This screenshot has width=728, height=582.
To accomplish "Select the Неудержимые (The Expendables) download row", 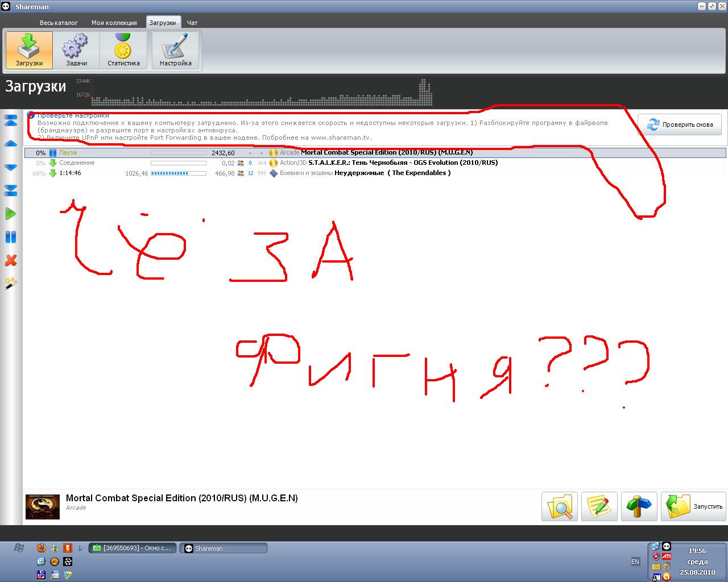I will tap(375, 173).
